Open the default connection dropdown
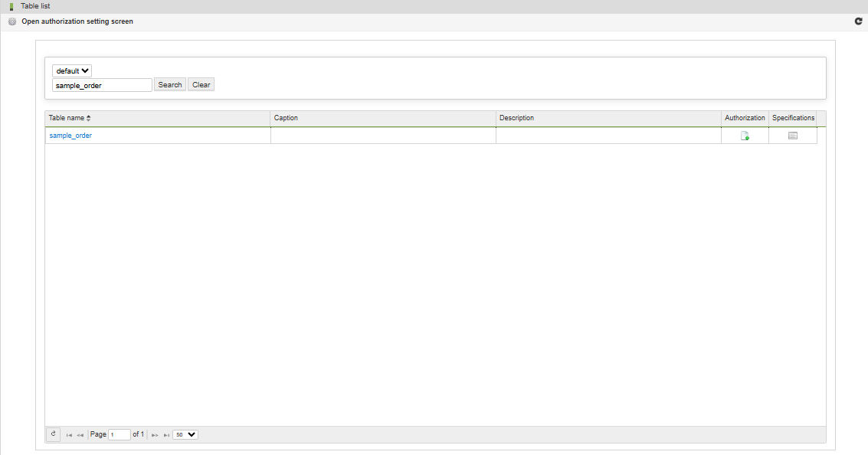Image resolution: width=868 pixels, height=455 pixels. tap(72, 70)
